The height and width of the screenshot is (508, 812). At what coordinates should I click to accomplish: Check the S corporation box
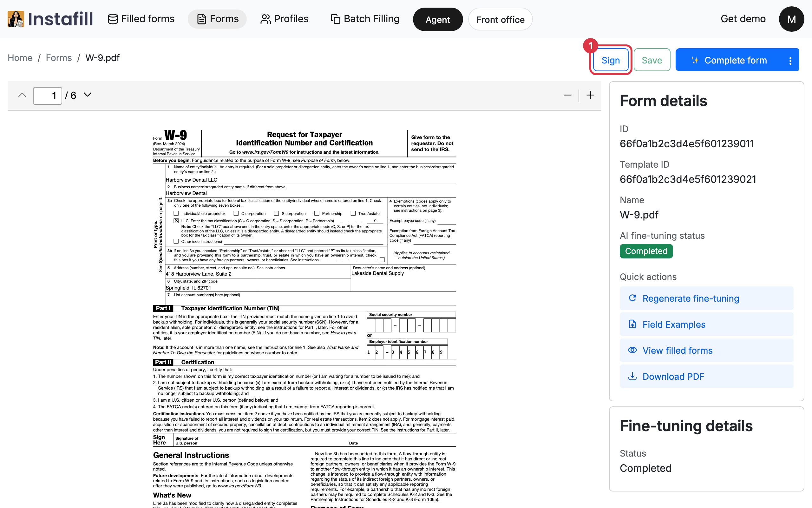[x=277, y=213]
